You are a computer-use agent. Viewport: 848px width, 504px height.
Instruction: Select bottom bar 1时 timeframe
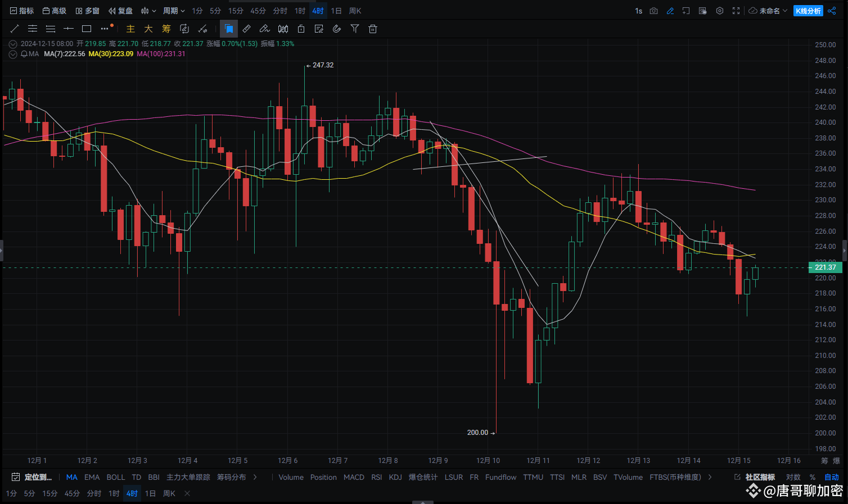(114, 493)
